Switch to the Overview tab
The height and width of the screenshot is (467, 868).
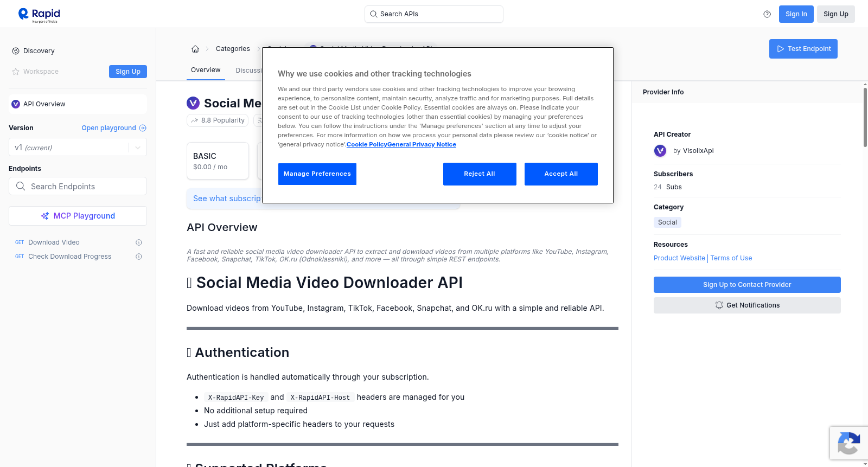[x=206, y=70]
